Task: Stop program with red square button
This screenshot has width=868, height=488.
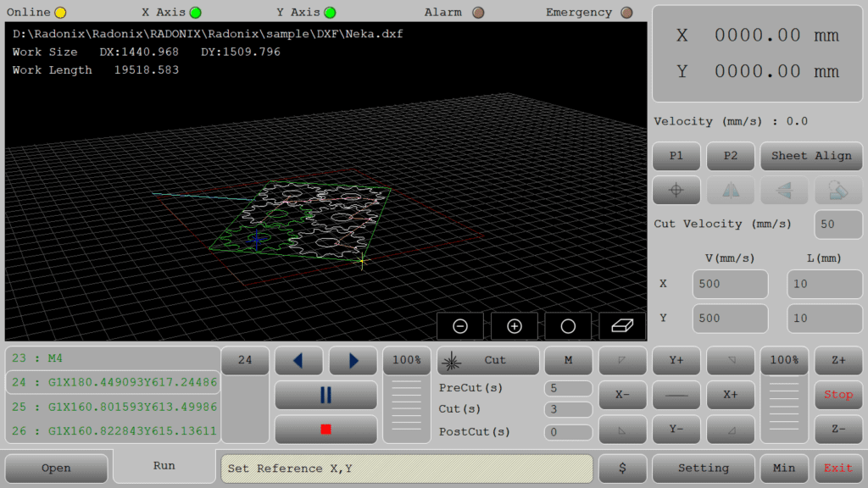Action: (x=325, y=430)
